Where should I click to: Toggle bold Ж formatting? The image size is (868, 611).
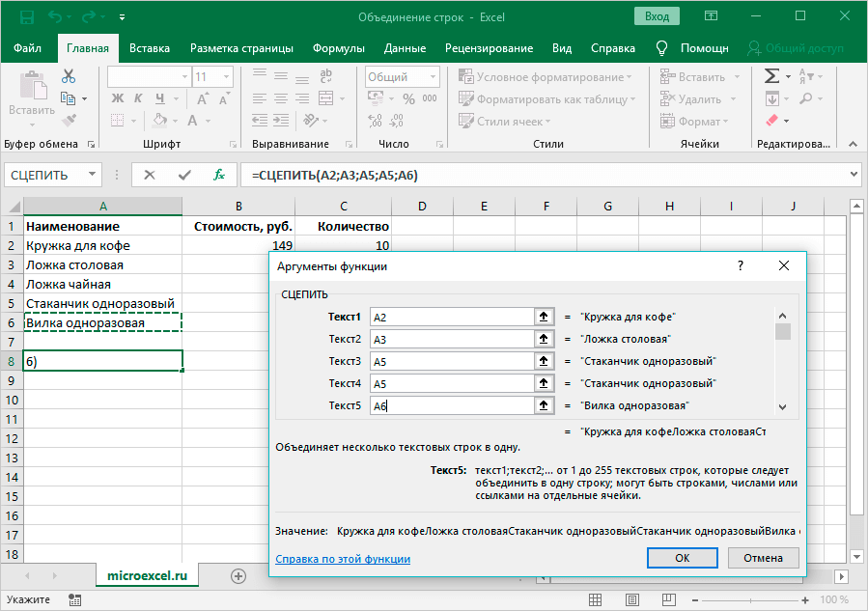pos(118,98)
